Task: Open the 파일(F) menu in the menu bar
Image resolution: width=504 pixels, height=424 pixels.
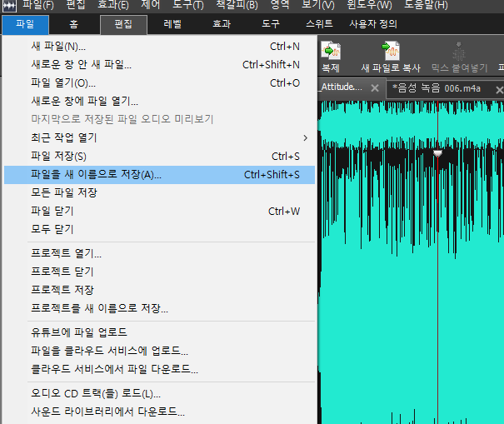Action: (x=38, y=5)
